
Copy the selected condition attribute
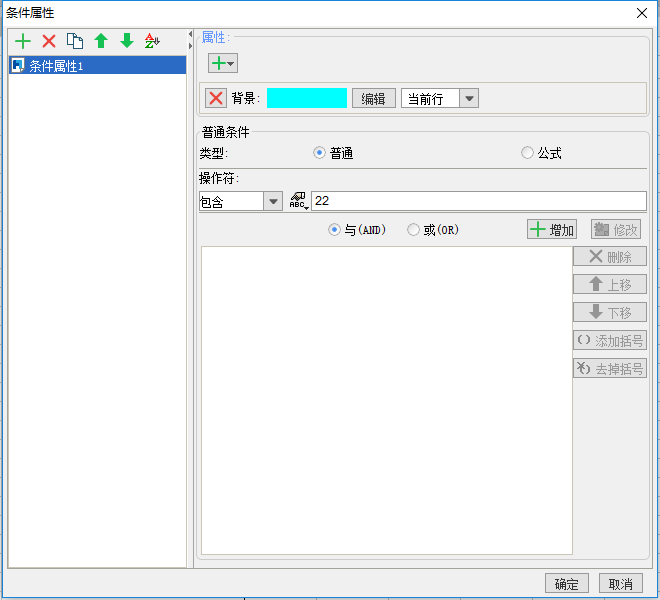tap(75, 41)
